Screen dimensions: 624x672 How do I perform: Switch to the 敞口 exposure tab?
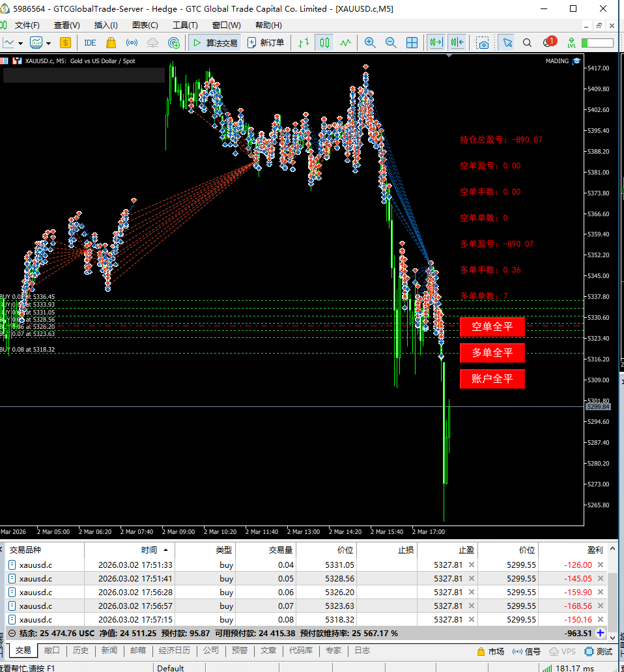coord(52,651)
